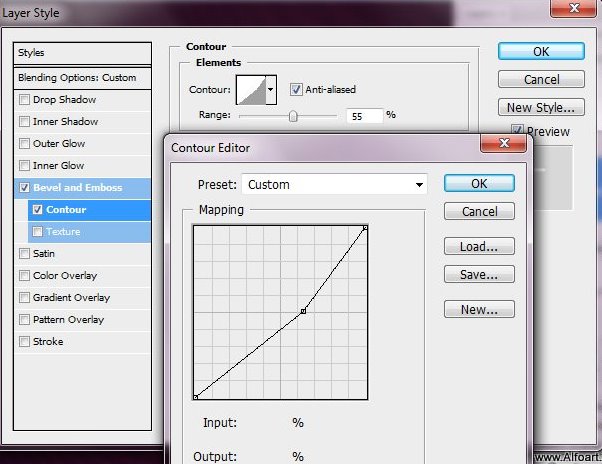The image size is (602, 464).
Task: Click the New Style... button
Action: [540, 108]
